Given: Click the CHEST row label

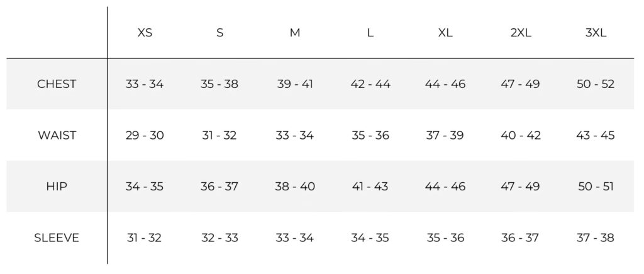Looking at the screenshot, I should tap(57, 84).
